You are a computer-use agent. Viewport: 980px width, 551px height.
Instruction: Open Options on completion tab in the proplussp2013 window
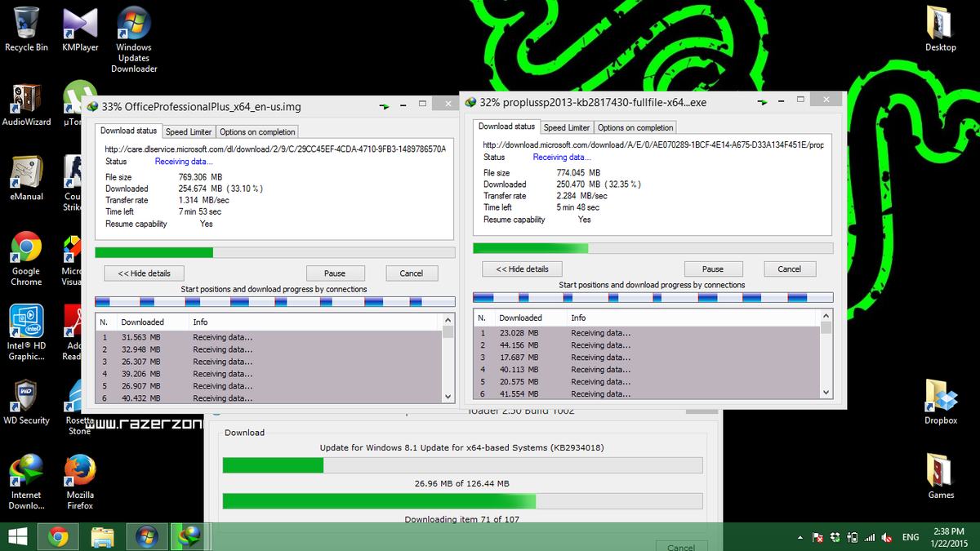[635, 127]
